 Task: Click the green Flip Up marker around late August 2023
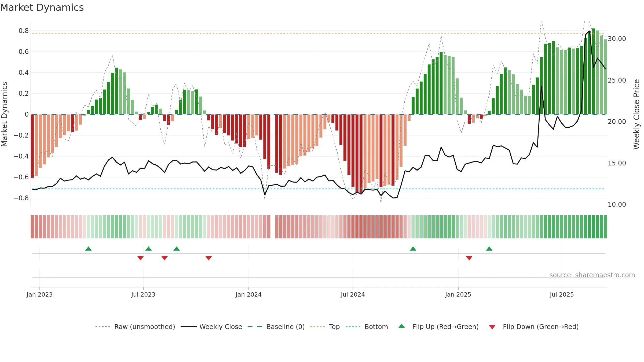point(177,249)
